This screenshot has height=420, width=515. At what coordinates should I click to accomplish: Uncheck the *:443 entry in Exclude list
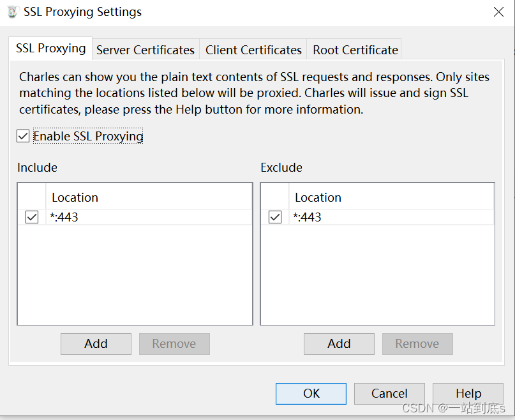click(275, 217)
